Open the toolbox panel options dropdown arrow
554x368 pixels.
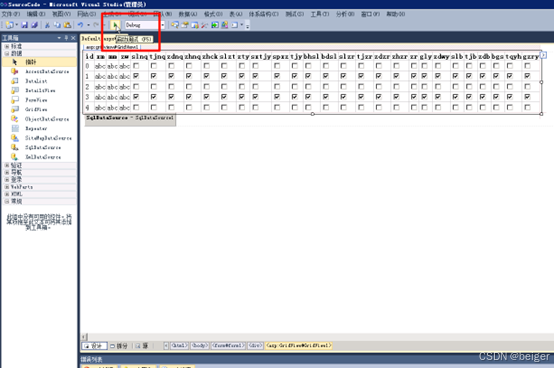59,38
